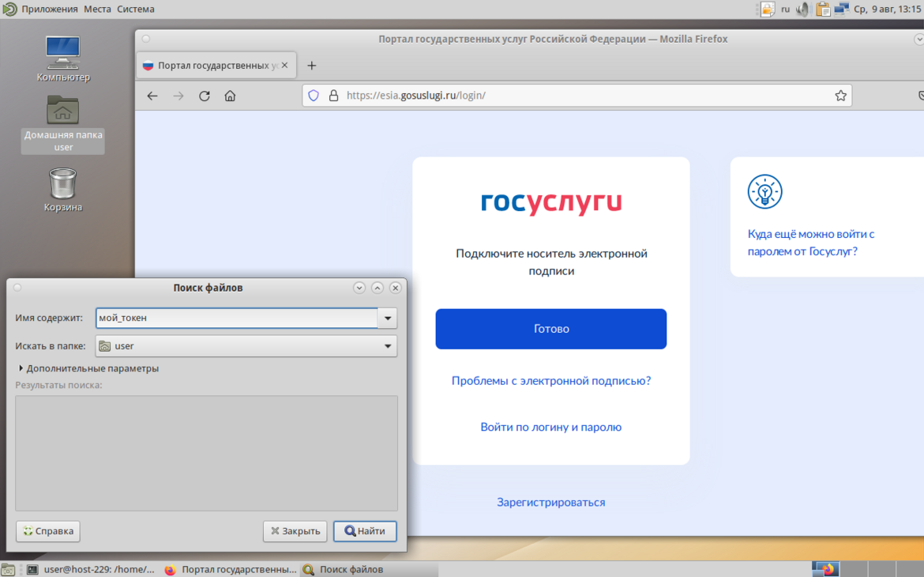Screen dimensions: 924x577
Task: Go back in Firefox
Action: [x=152, y=96]
